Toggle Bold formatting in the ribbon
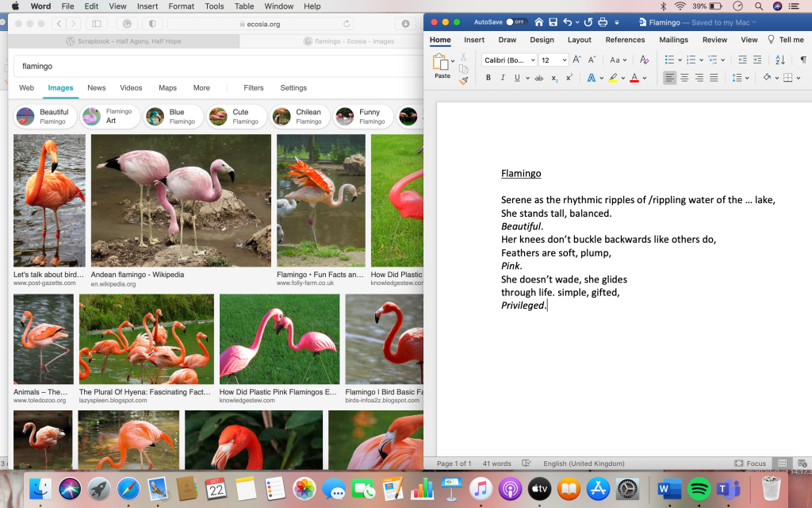Screen dimensions: 812x508 [x=488, y=78]
